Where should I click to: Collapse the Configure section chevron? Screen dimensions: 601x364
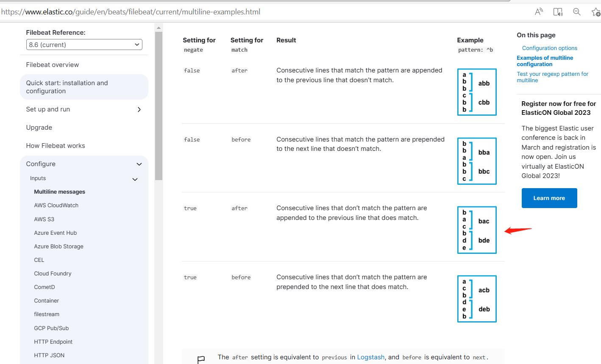[x=139, y=164]
